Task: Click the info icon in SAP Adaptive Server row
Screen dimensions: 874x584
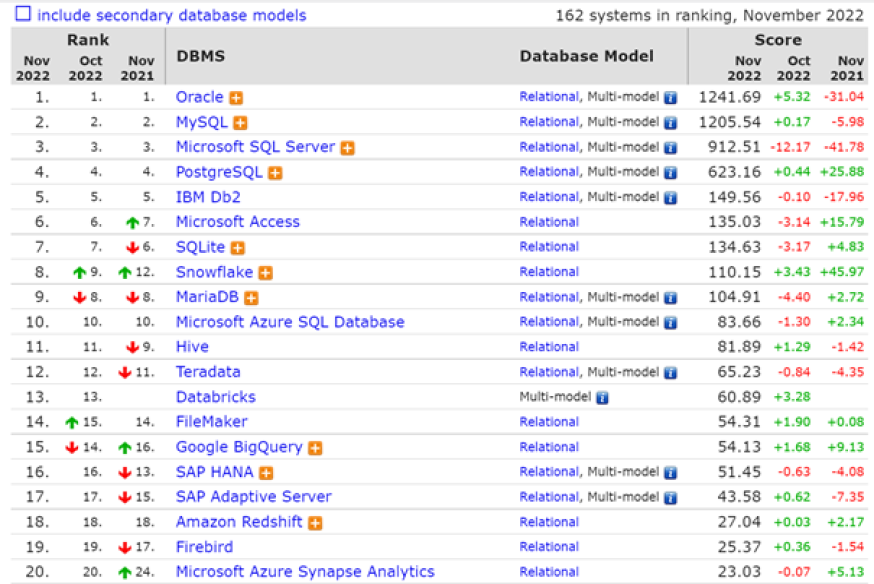Action: (x=671, y=498)
